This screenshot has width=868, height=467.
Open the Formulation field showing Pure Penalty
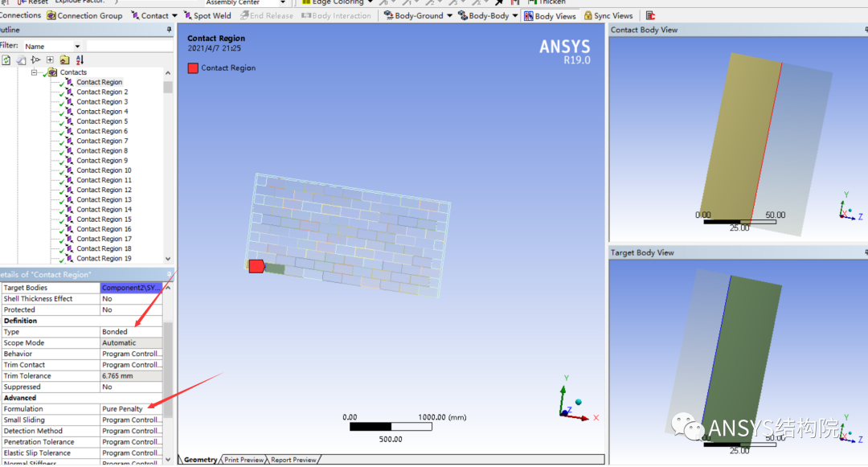click(131, 408)
